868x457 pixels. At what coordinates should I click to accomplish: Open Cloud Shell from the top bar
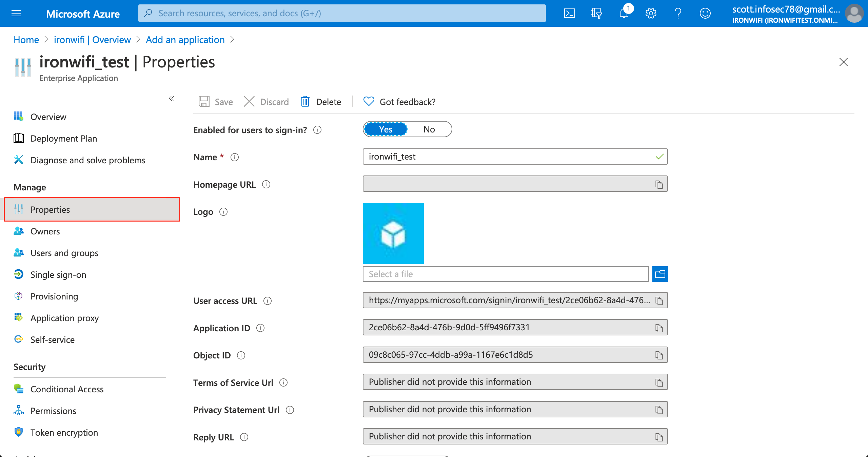(x=570, y=13)
